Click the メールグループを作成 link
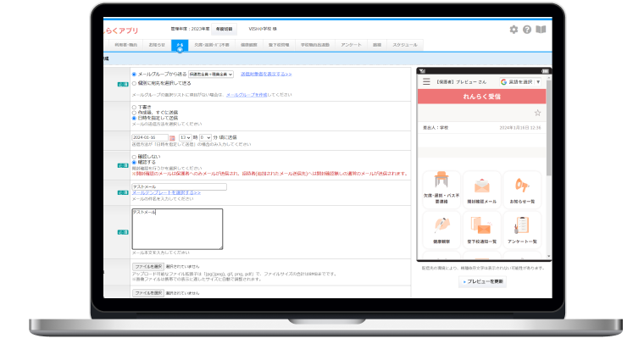The image size is (644, 344). click(x=247, y=95)
